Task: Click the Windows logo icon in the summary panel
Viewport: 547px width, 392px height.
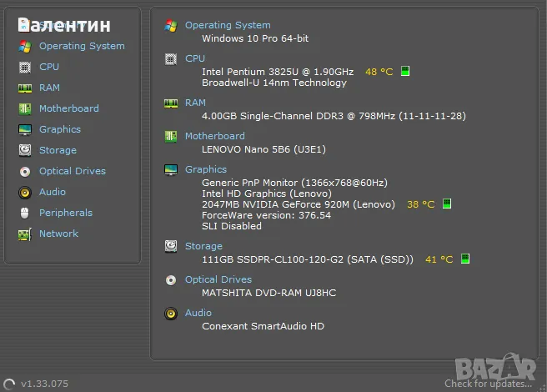Action: click(171, 26)
